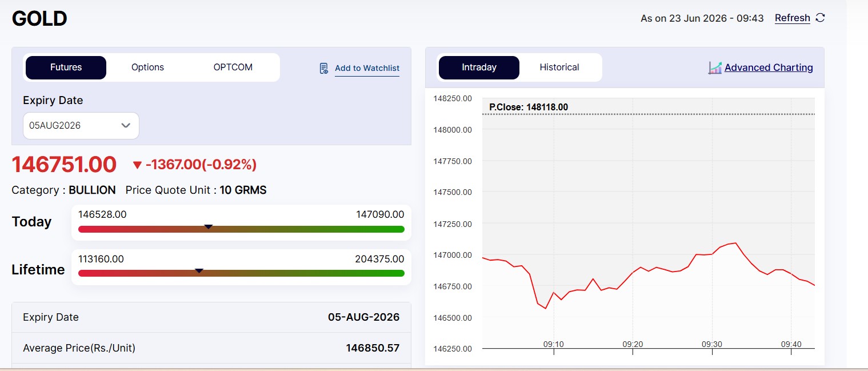Click the 146250.00 y-axis label
Viewport: 868px width, 371px height.
click(x=453, y=349)
